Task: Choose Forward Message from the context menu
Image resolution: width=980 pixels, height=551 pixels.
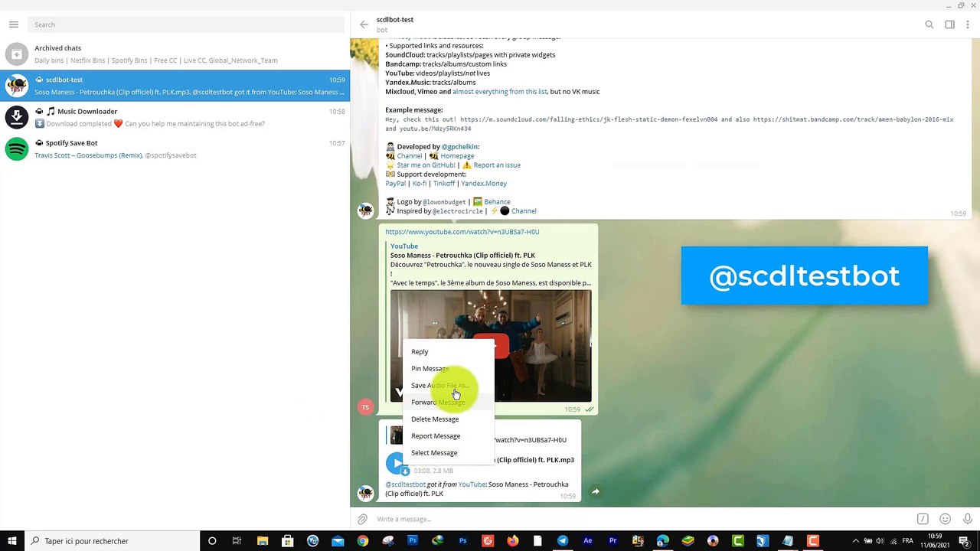Action: click(x=448, y=403)
